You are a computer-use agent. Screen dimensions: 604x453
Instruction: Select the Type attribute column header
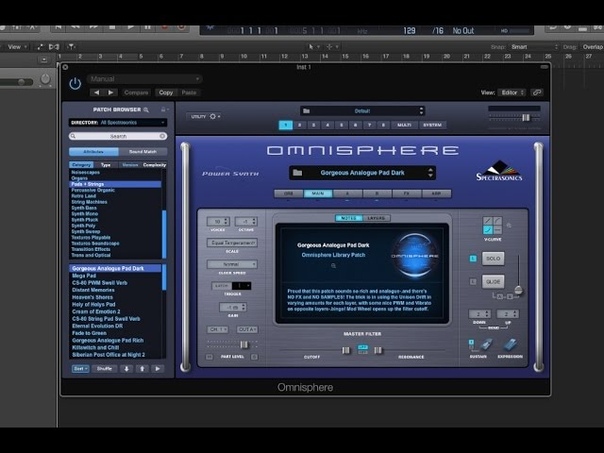tap(106, 165)
